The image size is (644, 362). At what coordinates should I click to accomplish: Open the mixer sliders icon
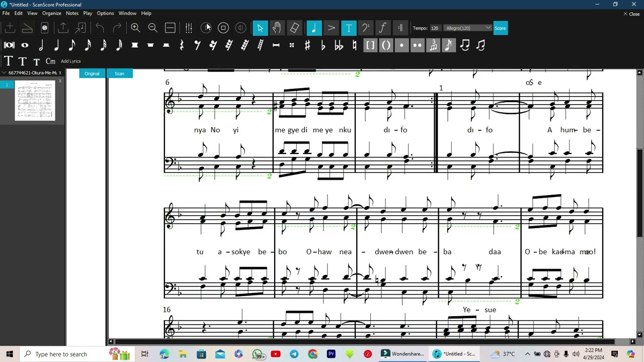coord(189,28)
